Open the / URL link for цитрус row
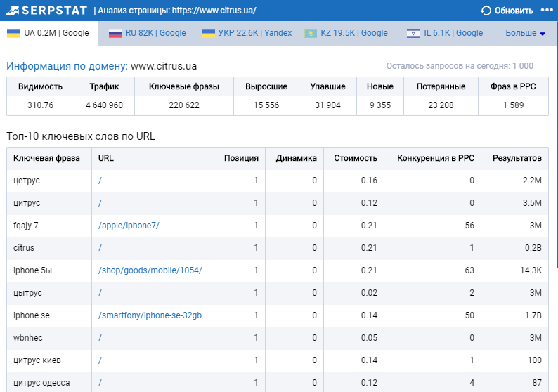This screenshot has height=392, width=558. (100, 203)
